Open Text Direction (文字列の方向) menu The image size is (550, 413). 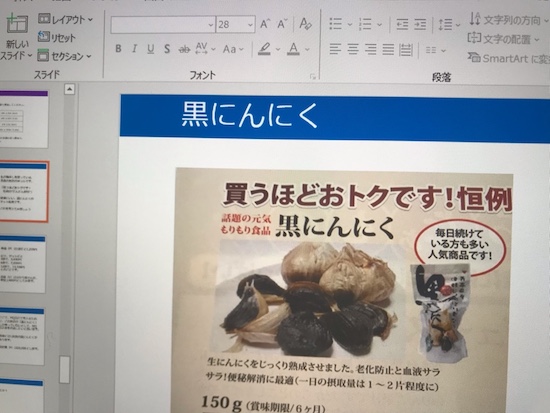[x=509, y=20]
